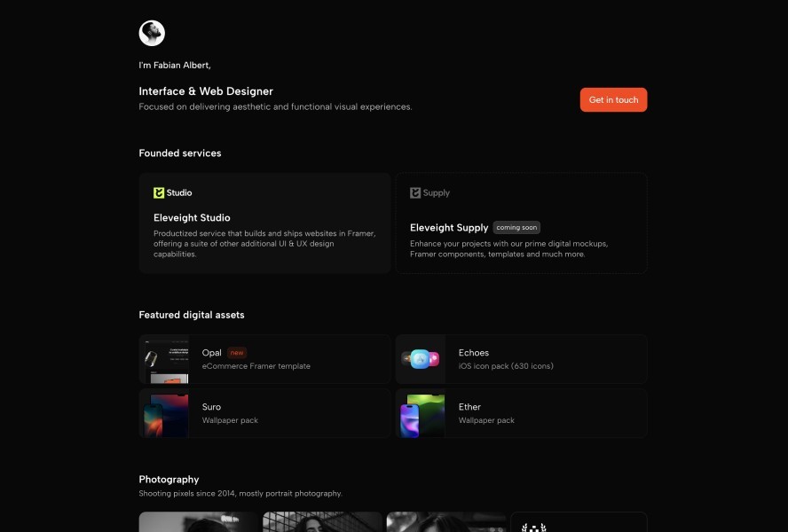788x532 pixels.
Task: Click the Featured digital assets heading
Action: (x=192, y=315)
